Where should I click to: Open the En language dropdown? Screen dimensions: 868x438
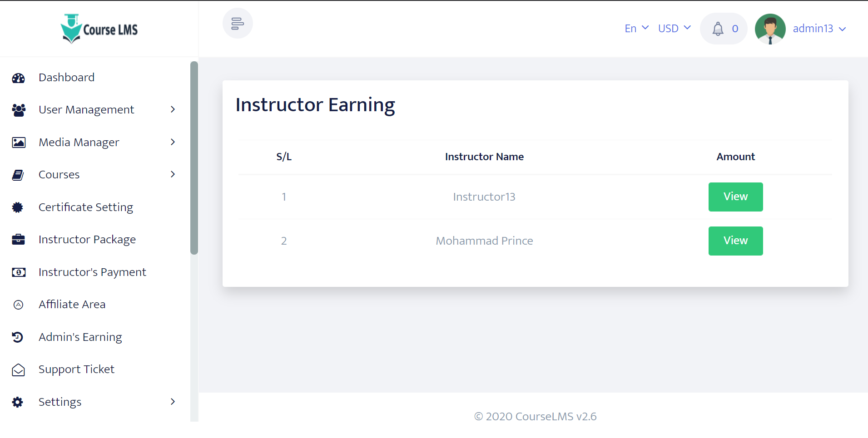(x=635, y=28)
